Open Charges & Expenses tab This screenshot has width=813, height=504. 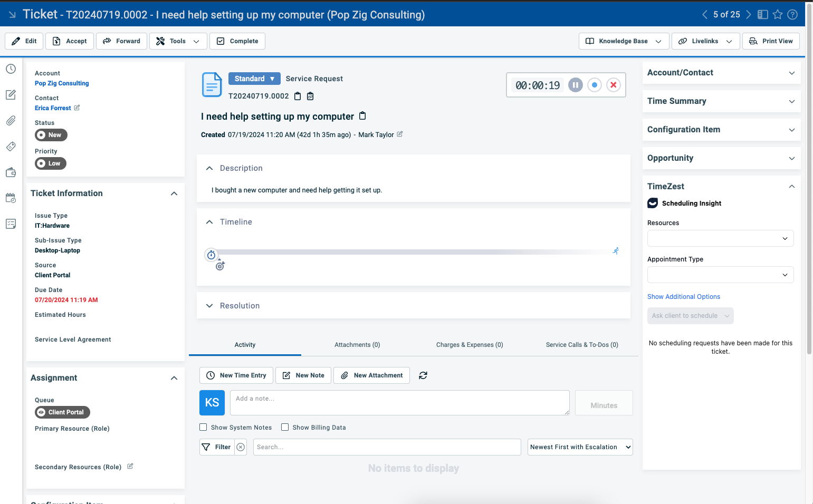point(470,345)
